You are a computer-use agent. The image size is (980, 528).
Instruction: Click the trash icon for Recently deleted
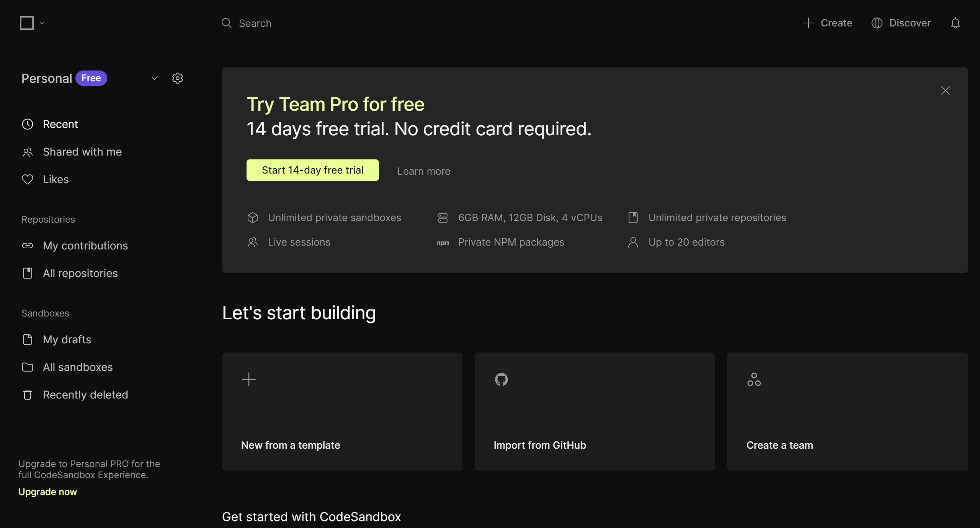point(28,395)
